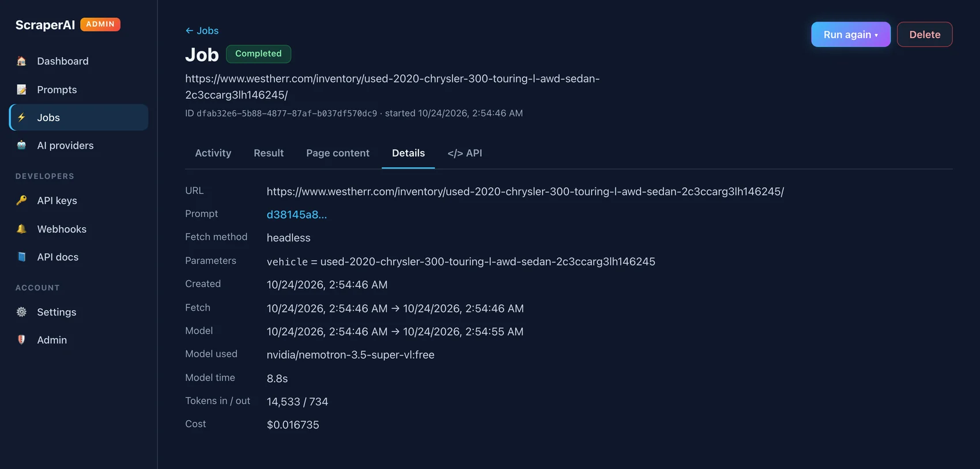The height and width of the screenshot is (469, 980).
Task: Switch to the Result tab
Action: 269,153
